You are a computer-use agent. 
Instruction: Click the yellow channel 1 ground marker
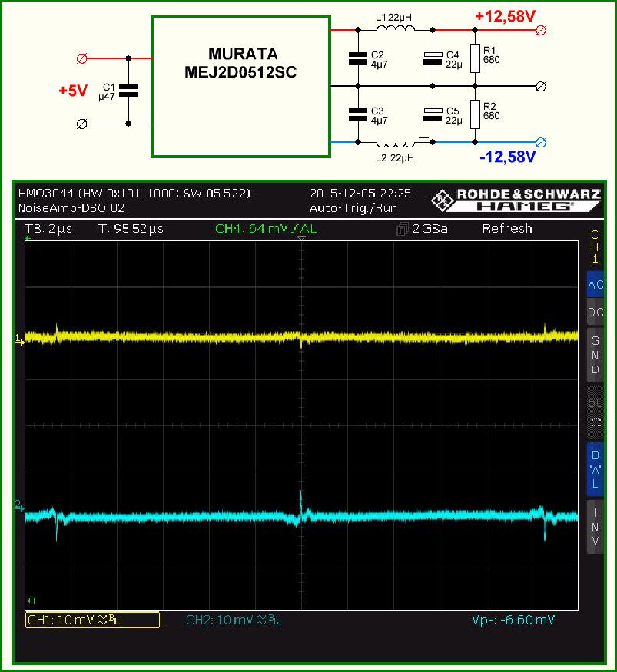pyautogui.click(x=20, y=340)
